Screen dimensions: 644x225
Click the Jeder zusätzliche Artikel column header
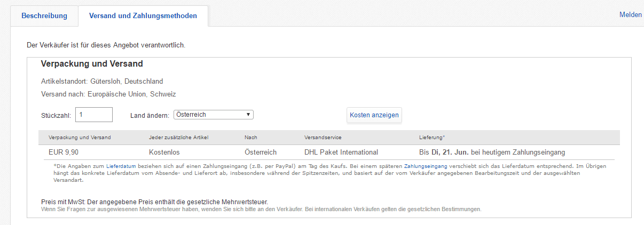click(x=178, y=138)
